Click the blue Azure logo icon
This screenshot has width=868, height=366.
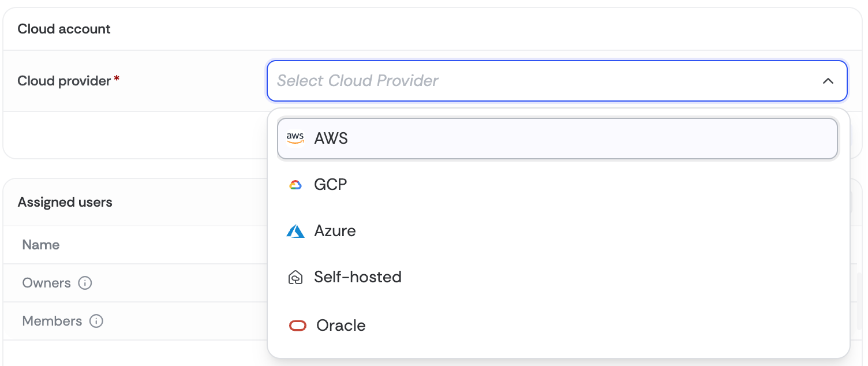[x=295, y=231]
